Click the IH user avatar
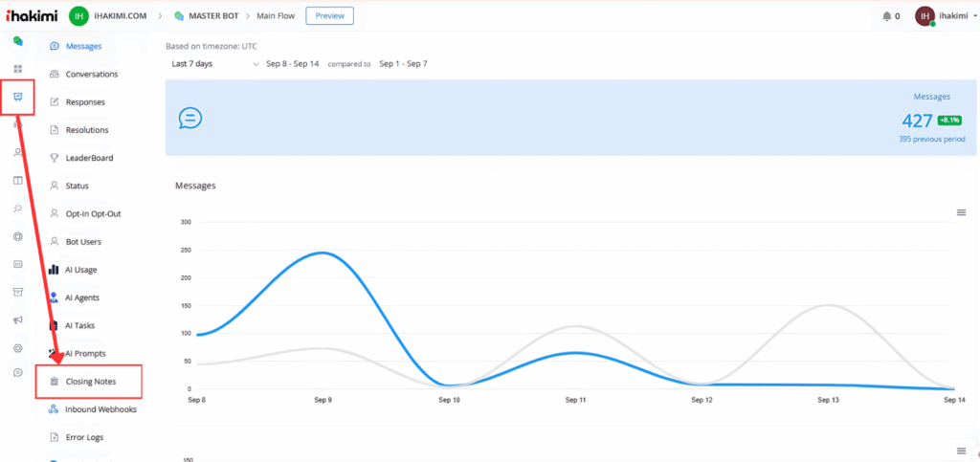 click(924, 16)
